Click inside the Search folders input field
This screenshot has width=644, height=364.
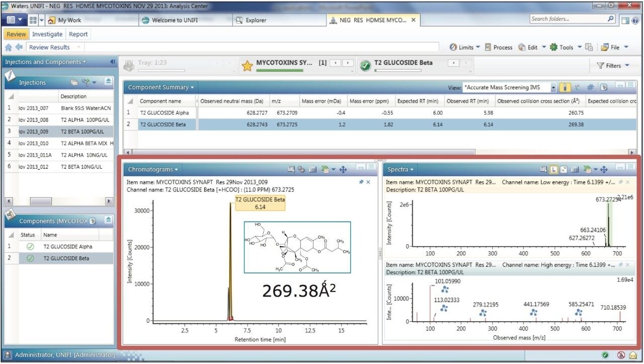(x=566, y=19)
